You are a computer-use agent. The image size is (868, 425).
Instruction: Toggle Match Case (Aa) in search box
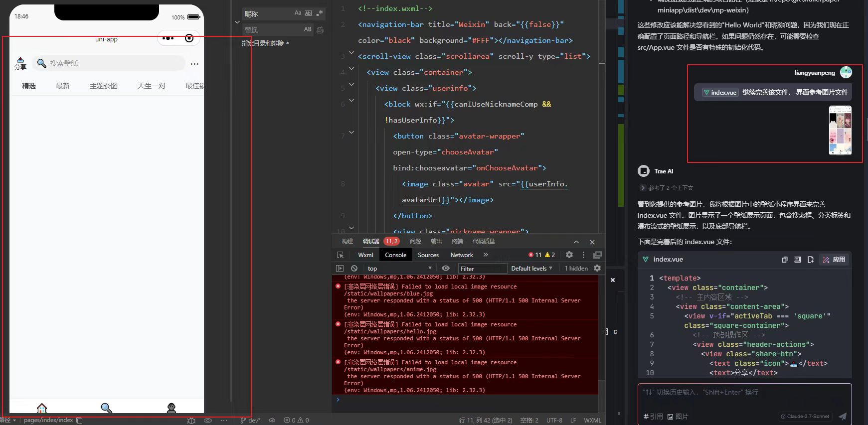pos(298,13)
